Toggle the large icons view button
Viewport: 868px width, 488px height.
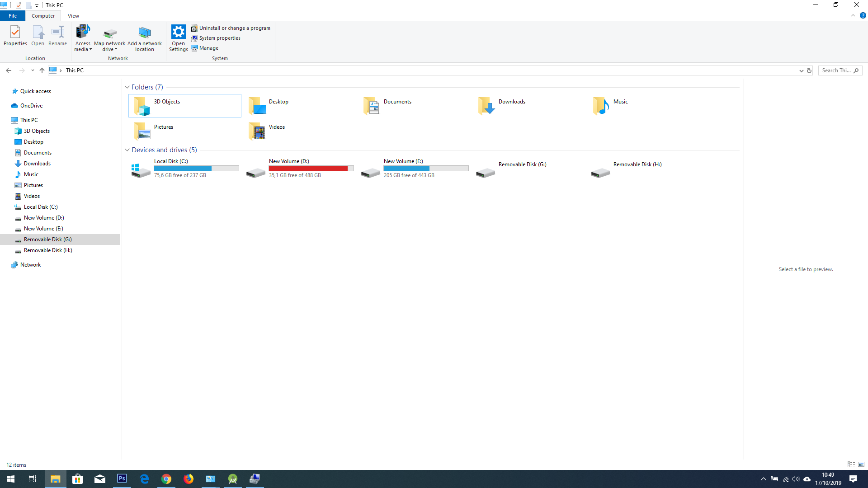point(861,465)
